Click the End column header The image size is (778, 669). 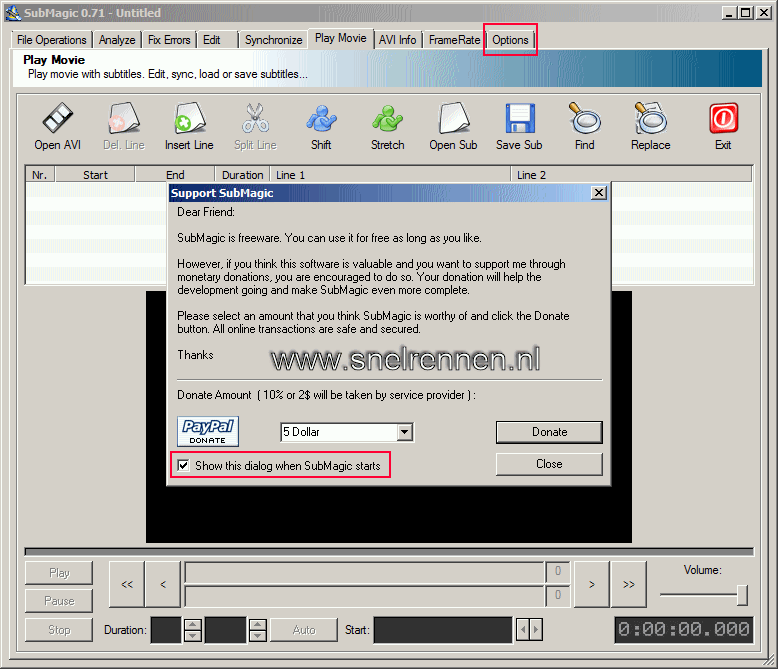[x=175, y=175]
